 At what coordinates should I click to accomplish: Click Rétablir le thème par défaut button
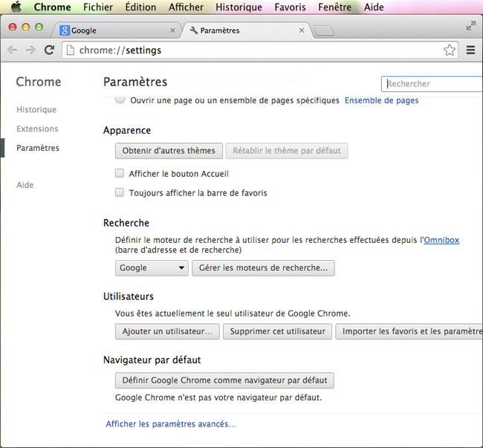pos(287,151)
